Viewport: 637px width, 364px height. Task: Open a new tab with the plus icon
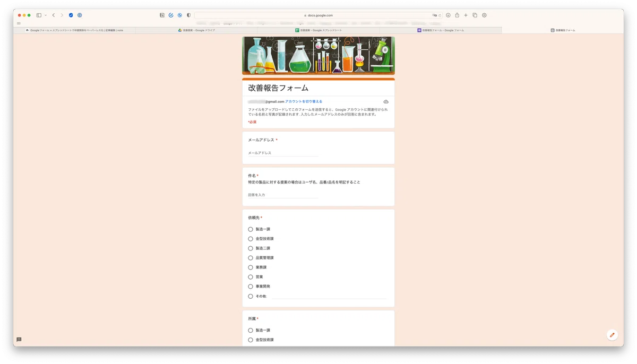[466, 15]
